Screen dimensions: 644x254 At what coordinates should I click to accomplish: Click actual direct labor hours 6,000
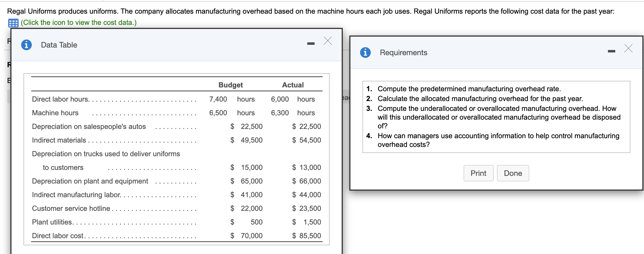tap(280, 99)
